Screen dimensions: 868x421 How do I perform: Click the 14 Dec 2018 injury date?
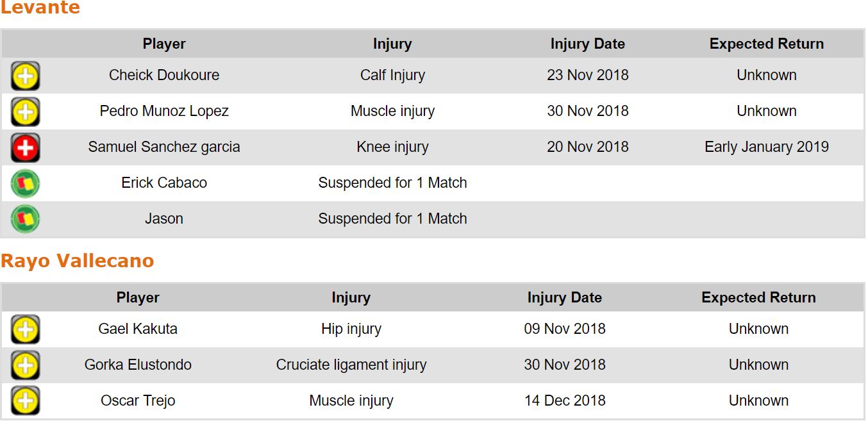pos(564,401)
